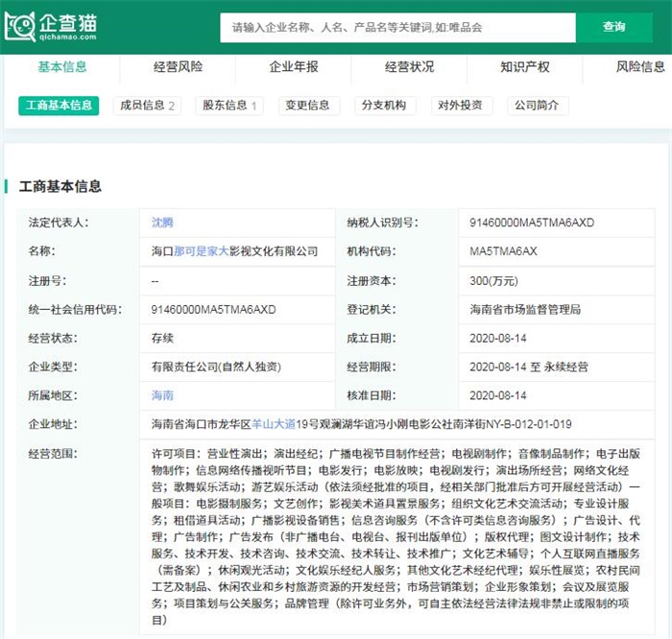The height and width of the screenshot is (639, 672).
Task: Open legal representative 沈腾 link
Action: (x=162, y=223)
